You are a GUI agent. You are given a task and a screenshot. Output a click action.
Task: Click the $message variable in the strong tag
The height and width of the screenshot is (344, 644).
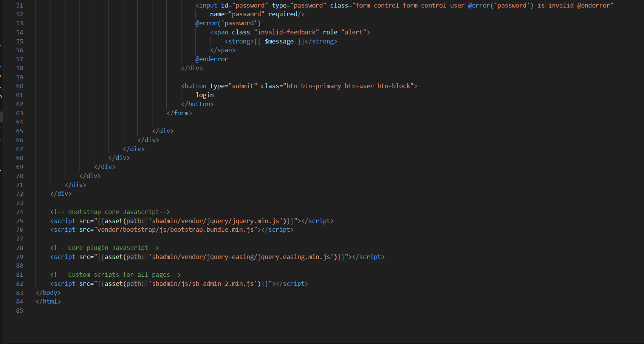click(279, 41)
